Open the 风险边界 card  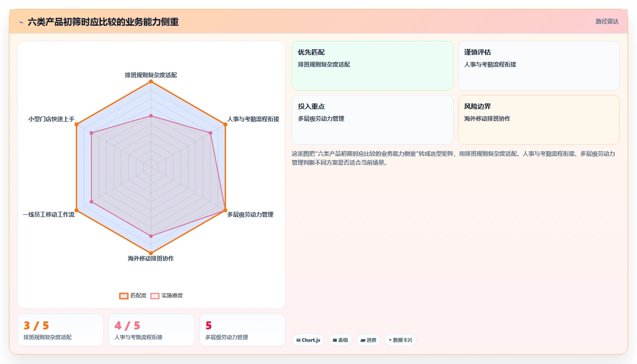click(538, 120)
